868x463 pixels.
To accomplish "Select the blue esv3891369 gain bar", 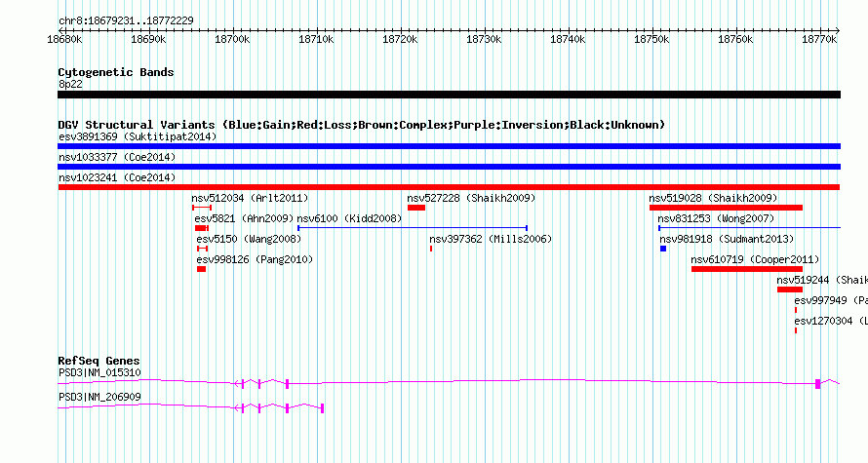I will [x=449, y=146].
